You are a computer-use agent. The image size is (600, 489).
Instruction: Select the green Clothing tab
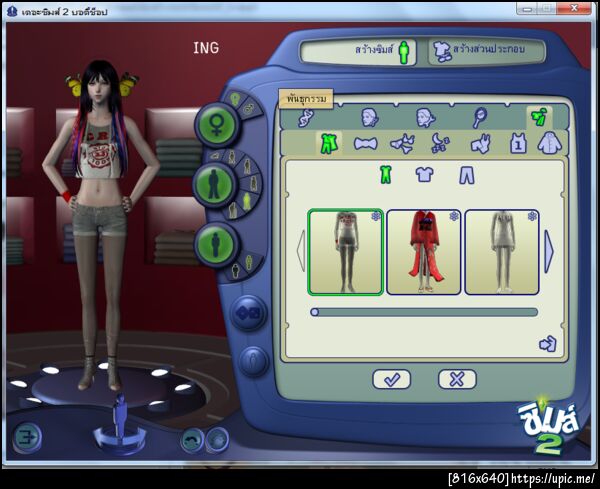[539, 117]
